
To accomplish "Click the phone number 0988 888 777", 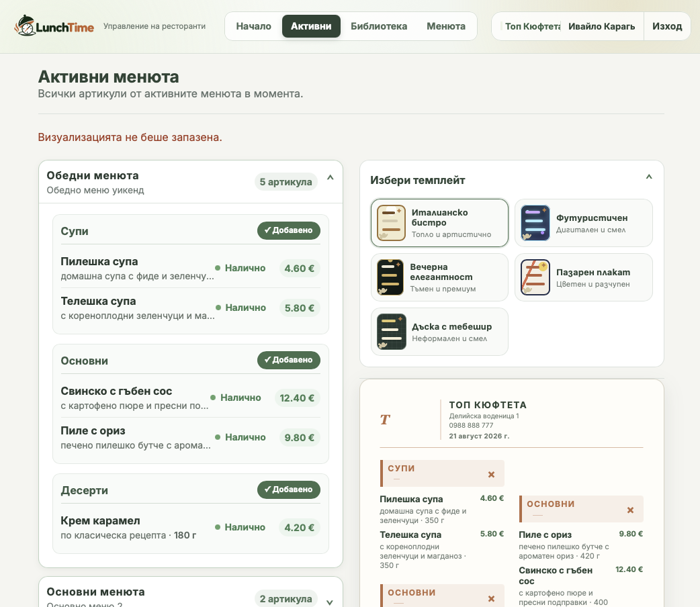I will coord(471,425).
